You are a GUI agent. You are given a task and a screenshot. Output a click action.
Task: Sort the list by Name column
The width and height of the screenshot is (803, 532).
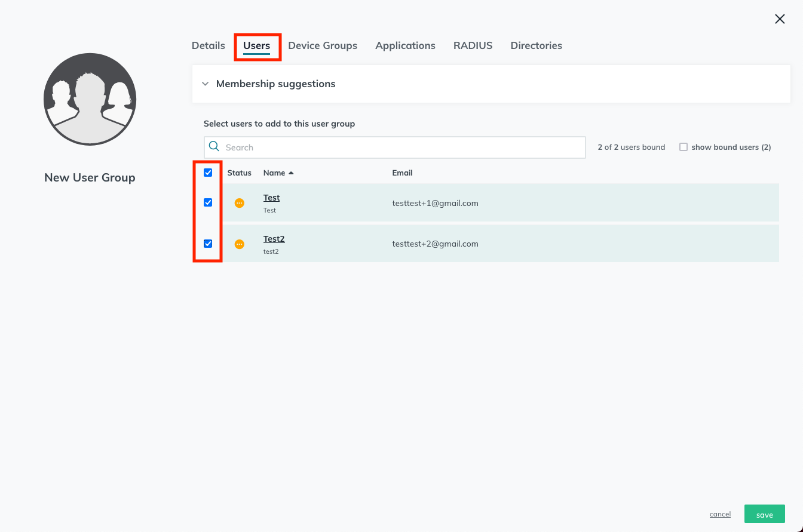point(274,173)
